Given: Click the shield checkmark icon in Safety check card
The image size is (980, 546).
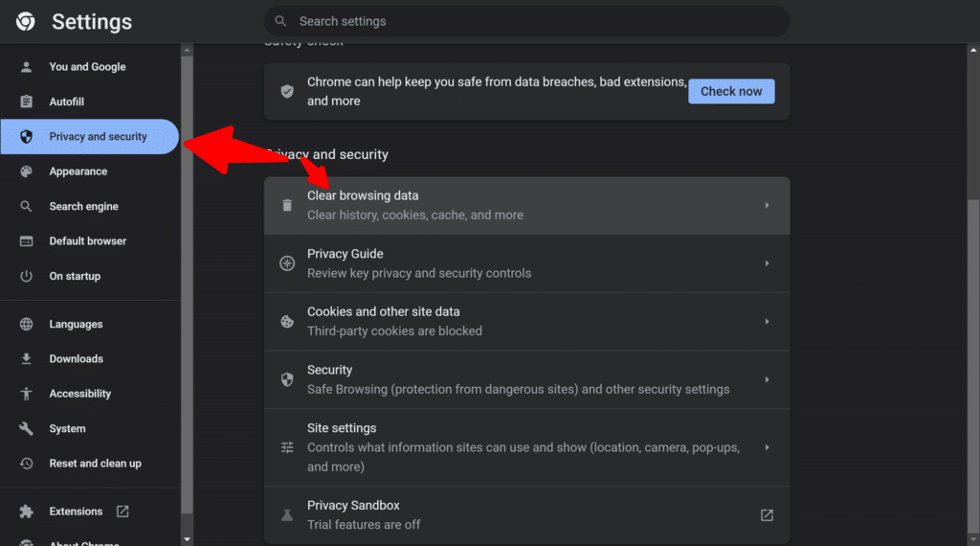Looking at the screenshot, I should [x=287, y=91].
